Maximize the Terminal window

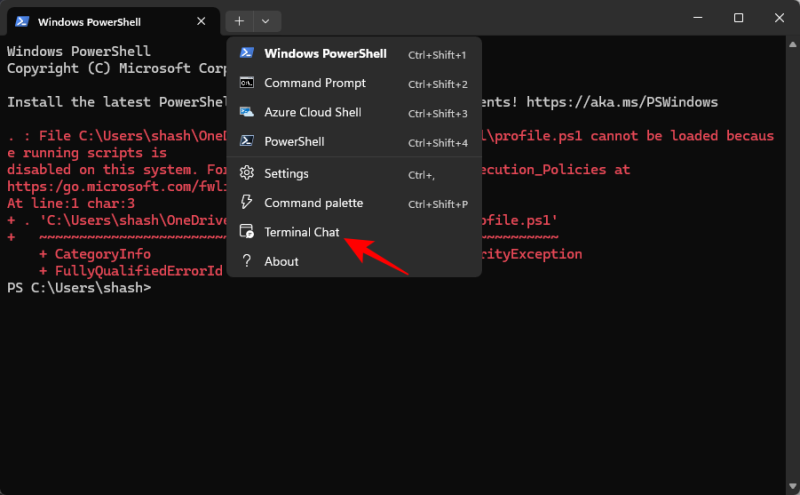[738, 18]
